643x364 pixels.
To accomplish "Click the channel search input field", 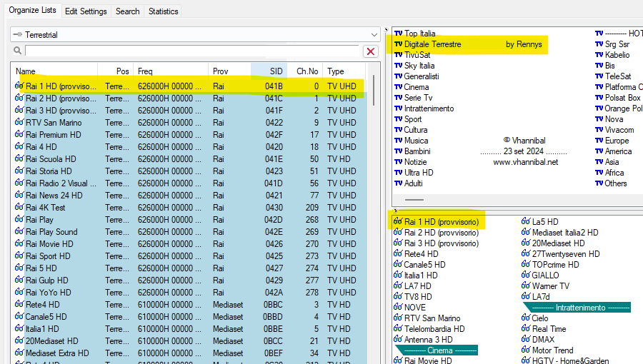I will [192, 51].
